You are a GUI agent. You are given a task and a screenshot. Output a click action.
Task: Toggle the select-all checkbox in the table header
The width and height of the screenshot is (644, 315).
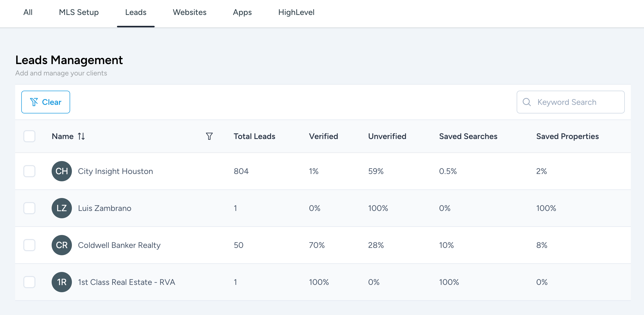click(x=29, y=136)
